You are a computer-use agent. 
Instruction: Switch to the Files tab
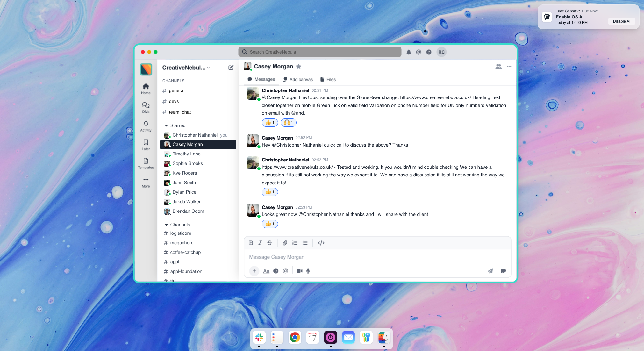point(328,79)
